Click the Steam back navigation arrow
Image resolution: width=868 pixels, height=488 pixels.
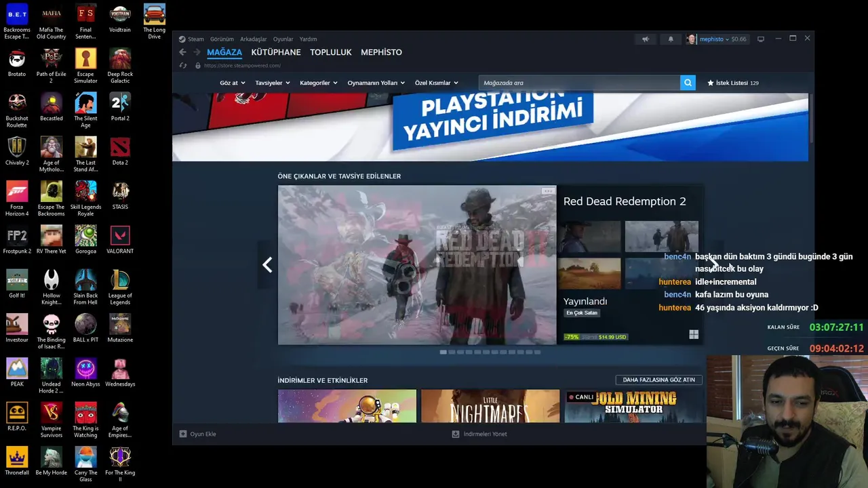click(182, 52)
